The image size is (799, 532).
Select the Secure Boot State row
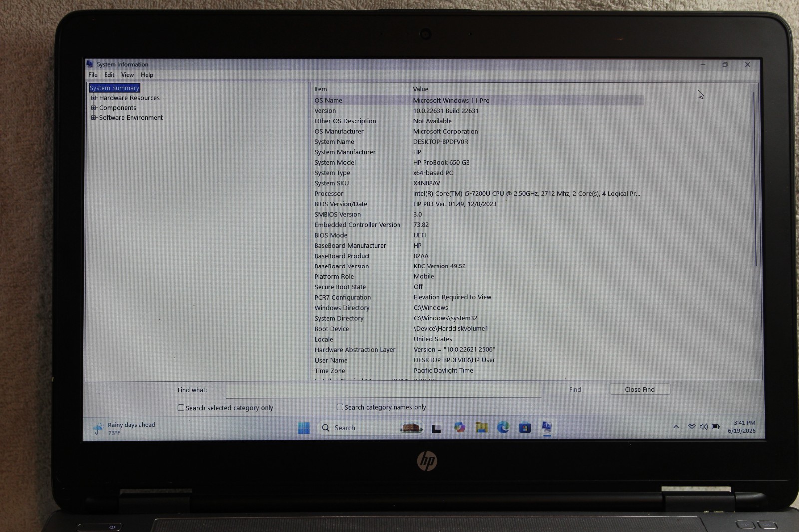click(x=478, y=287)
